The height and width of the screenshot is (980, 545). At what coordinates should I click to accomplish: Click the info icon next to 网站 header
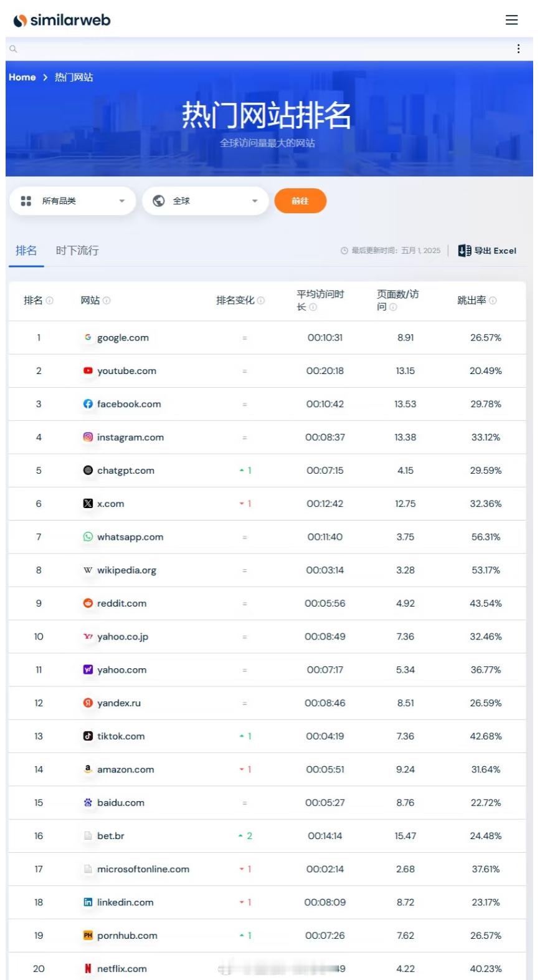pos(107,300)
